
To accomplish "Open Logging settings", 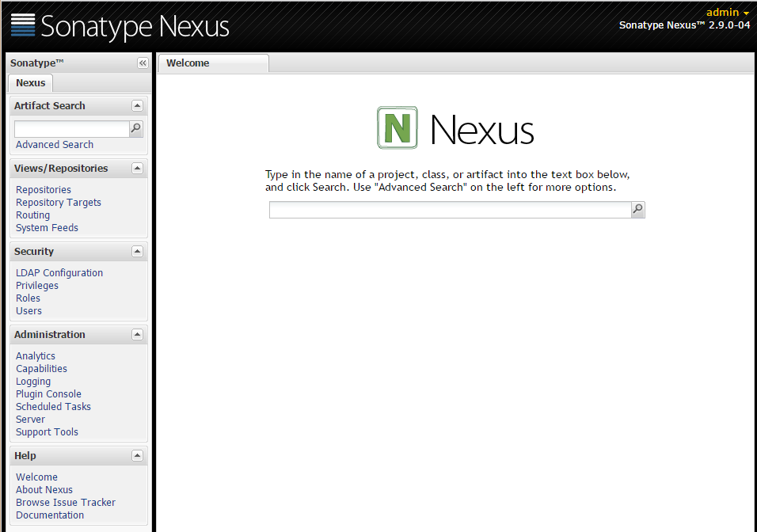I will click(33, 382).
